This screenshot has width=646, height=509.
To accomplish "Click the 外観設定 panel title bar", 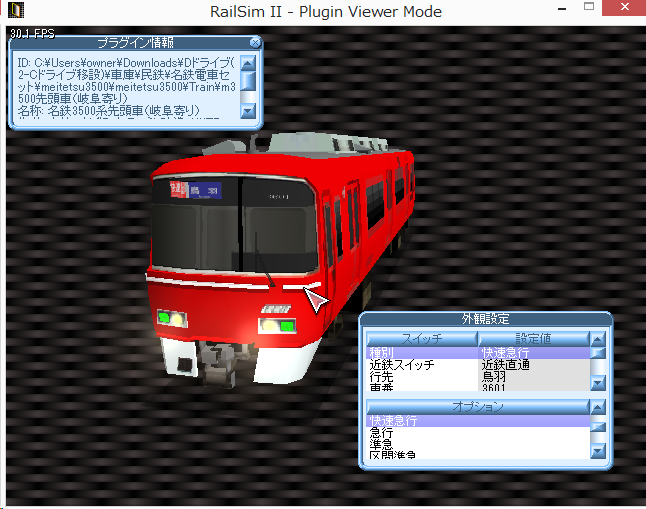I will [x=485, y=319].
